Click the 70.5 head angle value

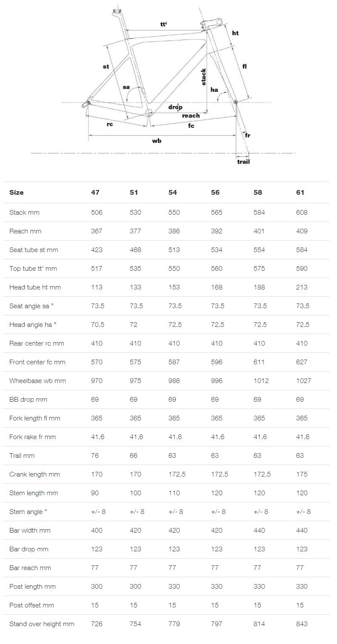[x=97, y=325]
